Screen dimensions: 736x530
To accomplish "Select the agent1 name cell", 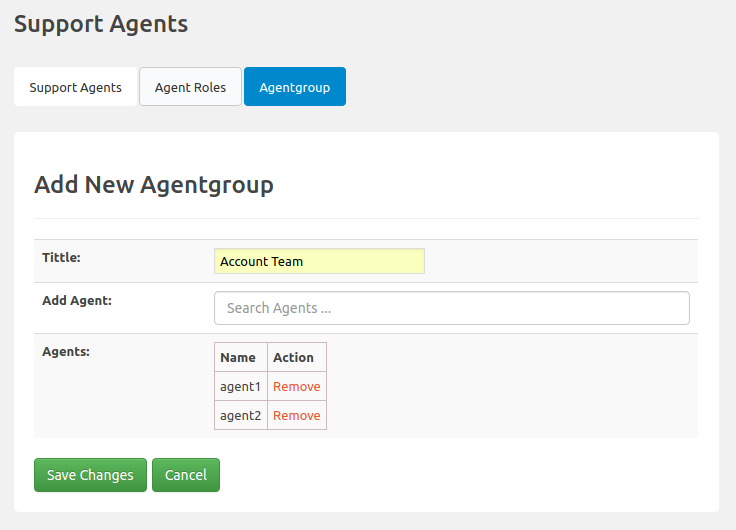I will tap(240, 387).
